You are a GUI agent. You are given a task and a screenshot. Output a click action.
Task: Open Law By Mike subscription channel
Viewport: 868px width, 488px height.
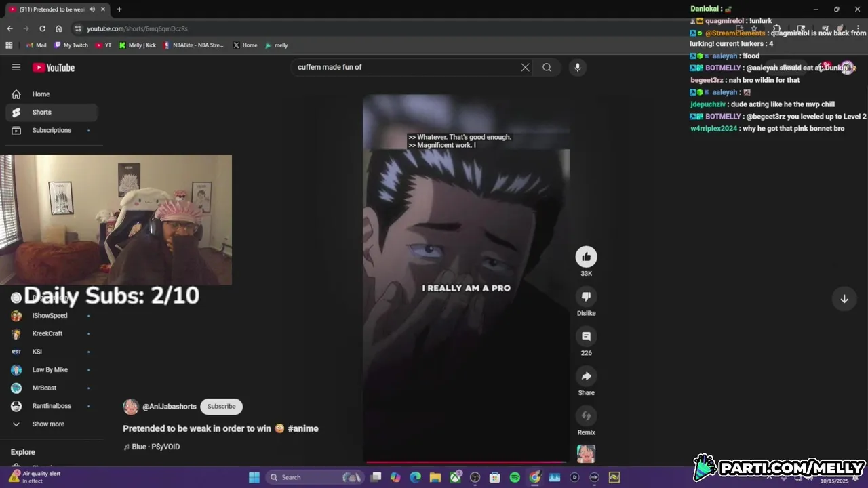[52, 370]
